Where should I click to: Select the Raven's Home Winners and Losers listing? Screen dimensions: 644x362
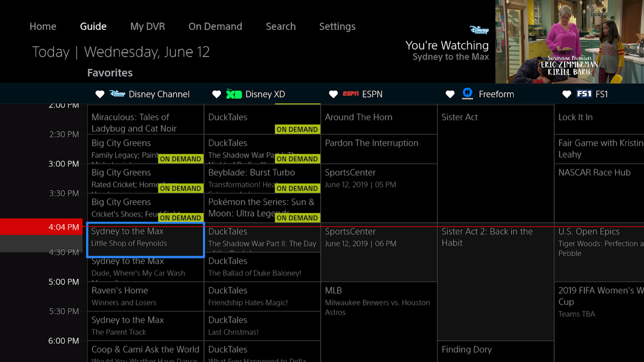[x=145, y=296]
